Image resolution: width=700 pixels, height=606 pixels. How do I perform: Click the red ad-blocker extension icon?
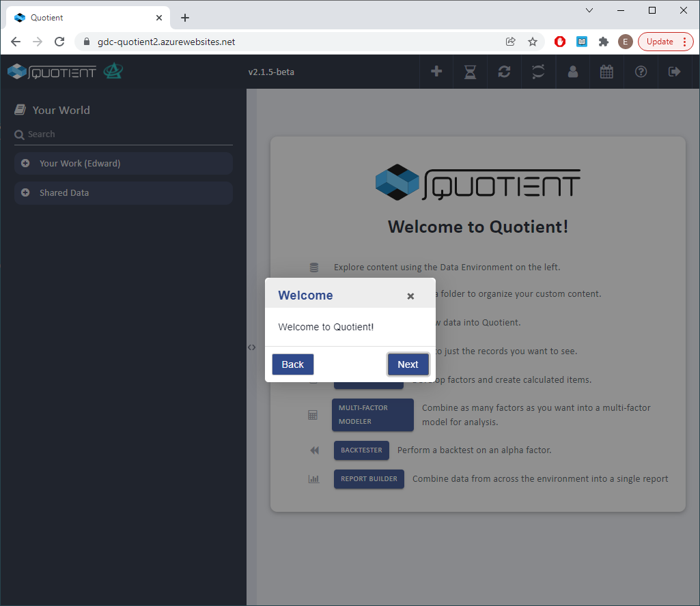click(560, 42)
